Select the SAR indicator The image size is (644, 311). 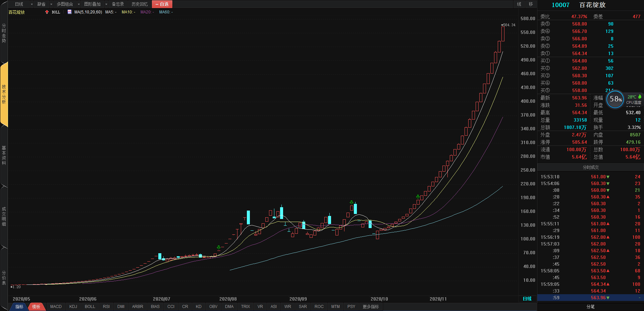303,307
